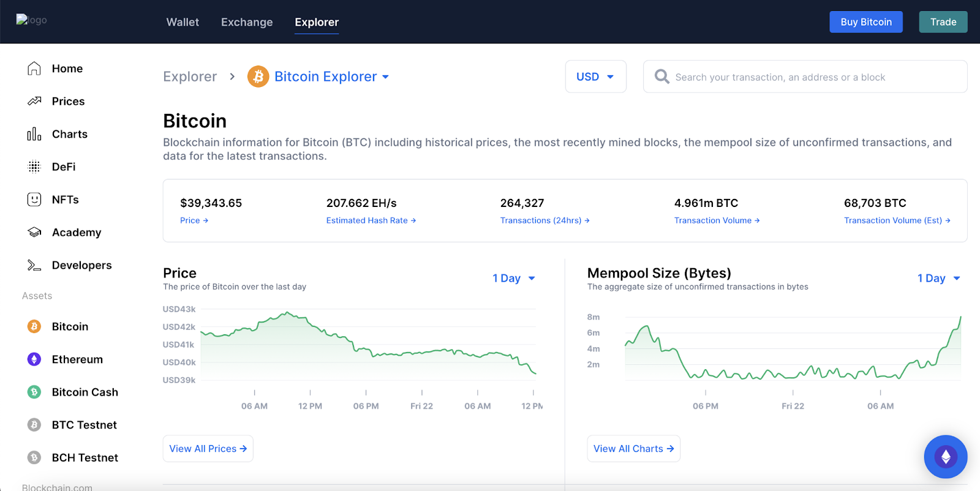Image resolution: width=980 pixels, height=491 pixels.
Task: Select Ethereum in the Assets list
Action: coord(78,359)
